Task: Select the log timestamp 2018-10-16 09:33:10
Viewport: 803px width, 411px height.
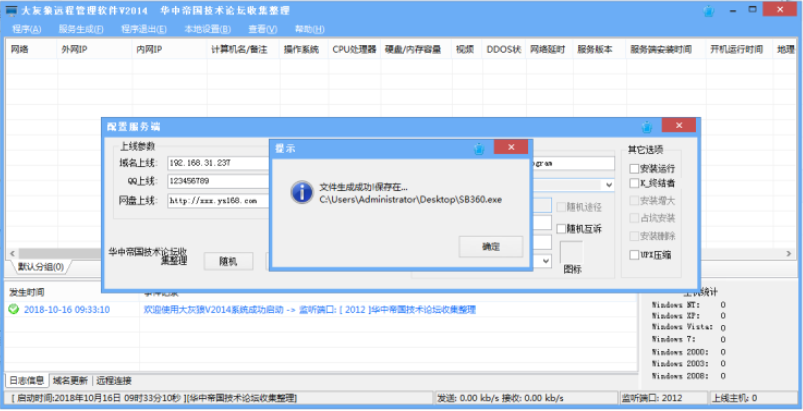Action: point(67,310)
